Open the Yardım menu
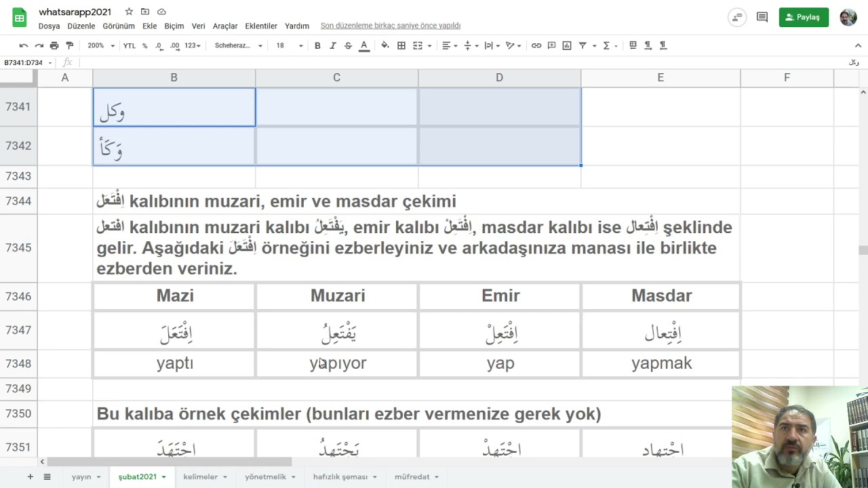 point(297,26)
